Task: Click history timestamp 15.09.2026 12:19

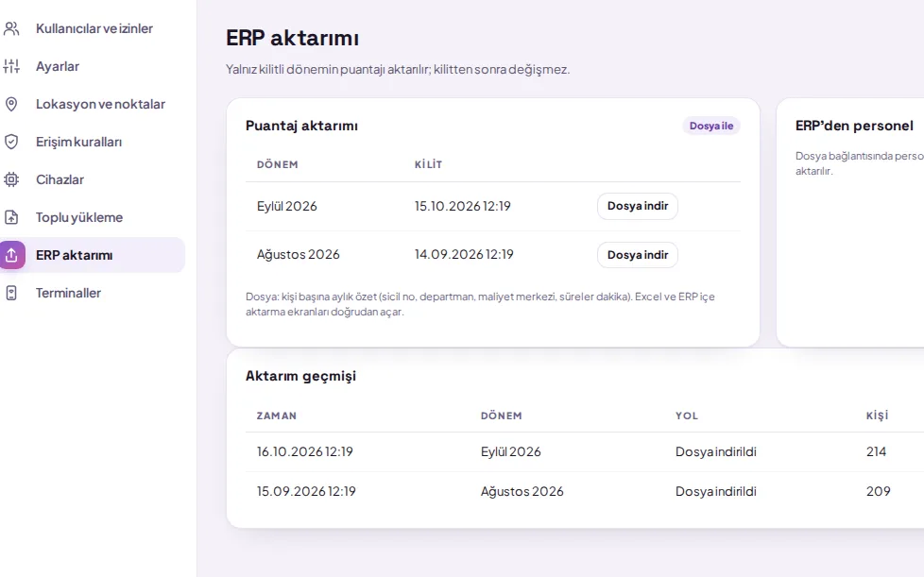Action: click(x=306, y=491)
